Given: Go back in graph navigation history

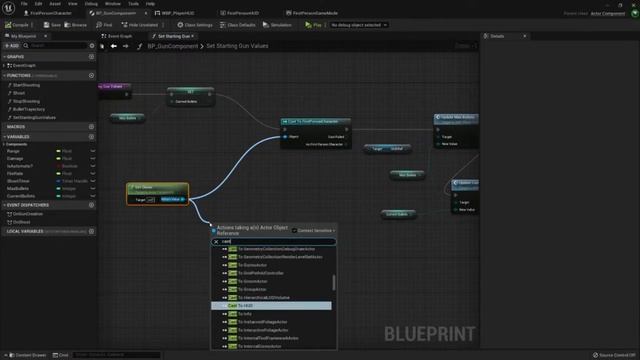Looking at the screenshot, I should 114,46.
